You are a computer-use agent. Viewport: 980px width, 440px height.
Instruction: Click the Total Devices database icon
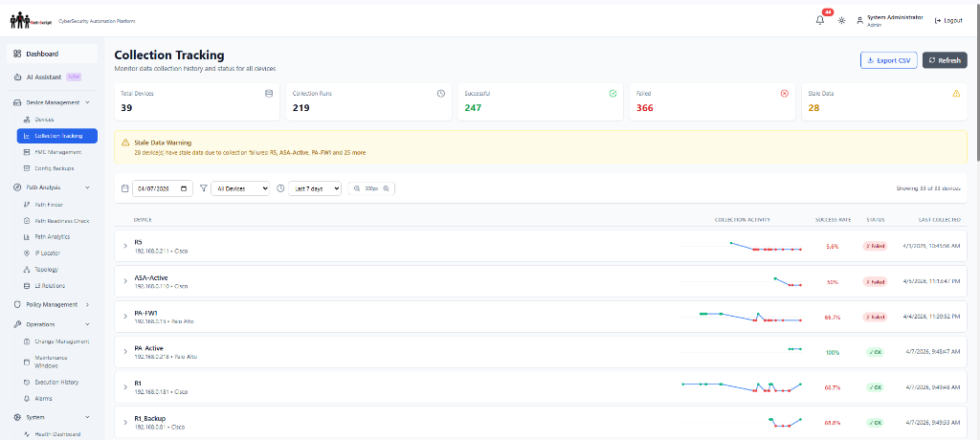point(269,93)
